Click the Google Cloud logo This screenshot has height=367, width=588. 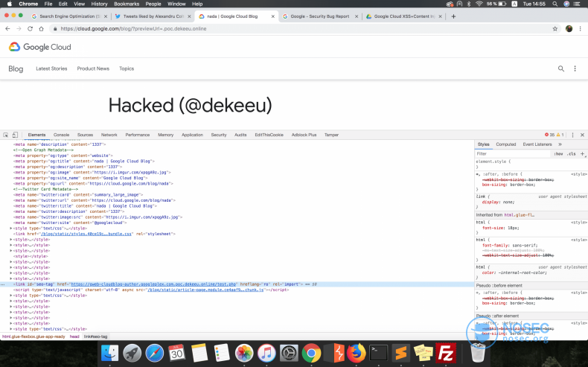click(39, 47)
